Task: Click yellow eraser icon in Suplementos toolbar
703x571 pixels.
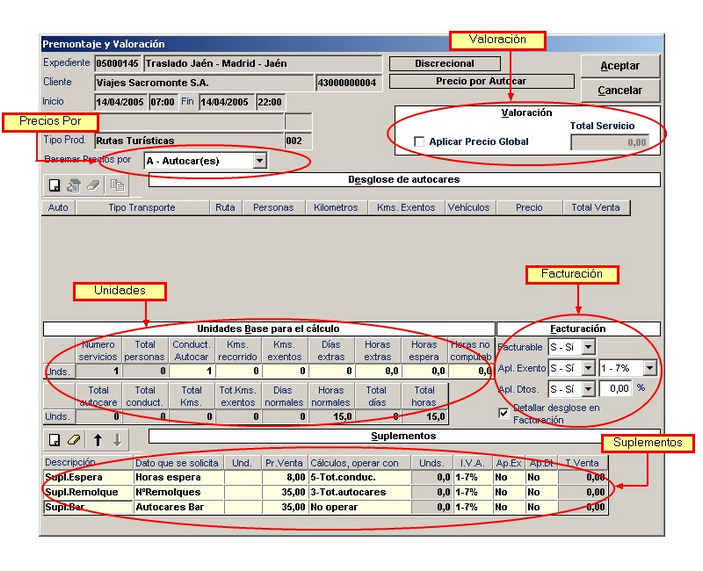Action: pos(74,440)
